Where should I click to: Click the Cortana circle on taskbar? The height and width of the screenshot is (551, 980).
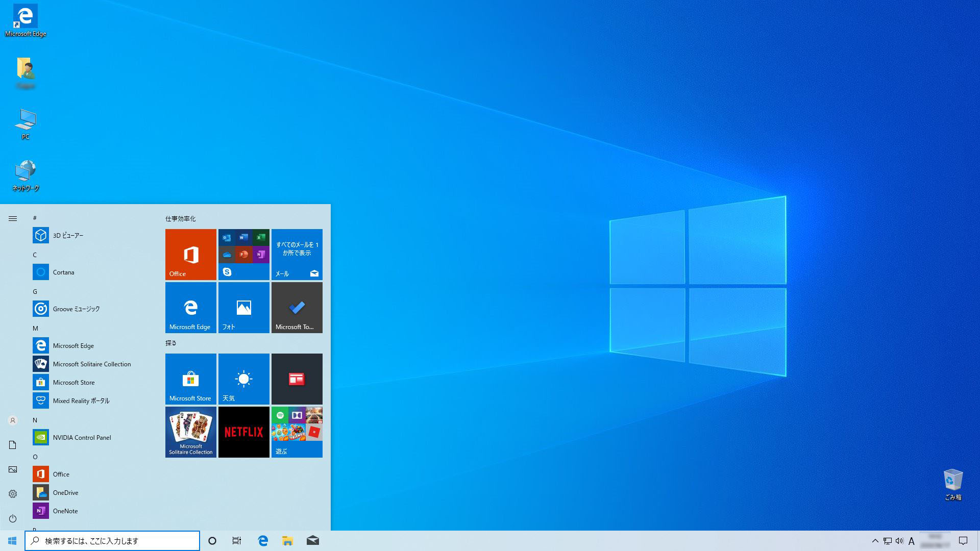[212, 541]
